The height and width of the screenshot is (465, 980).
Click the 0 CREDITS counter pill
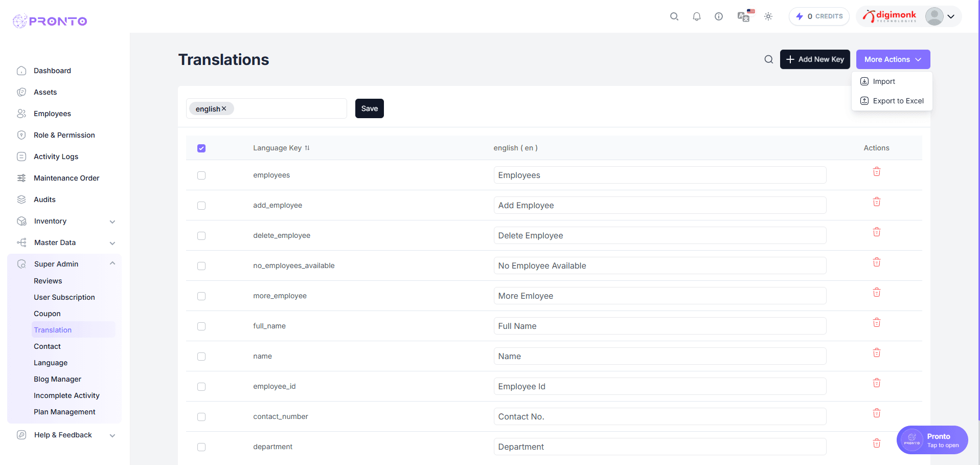pos(818,16)
